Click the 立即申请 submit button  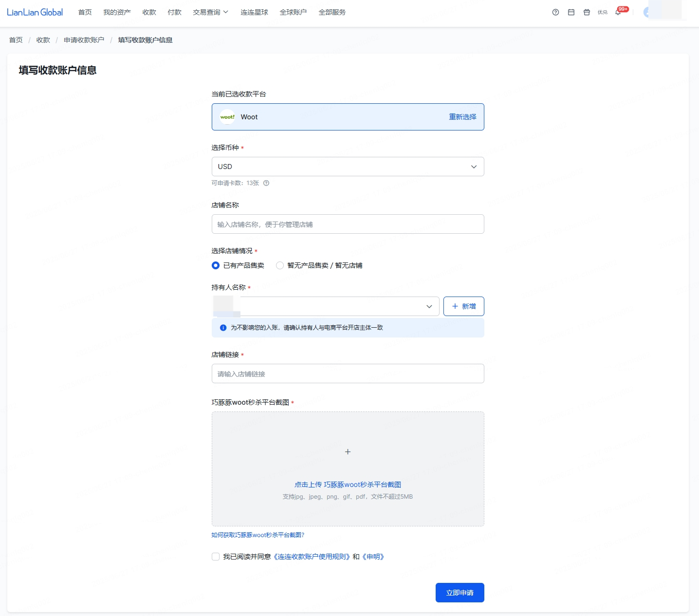(x=460, y=593)
